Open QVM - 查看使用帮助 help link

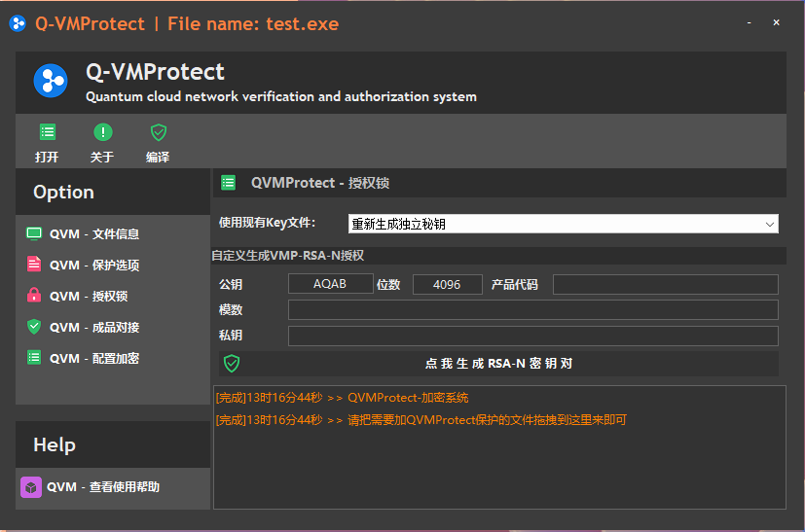[x=103, y=487]
